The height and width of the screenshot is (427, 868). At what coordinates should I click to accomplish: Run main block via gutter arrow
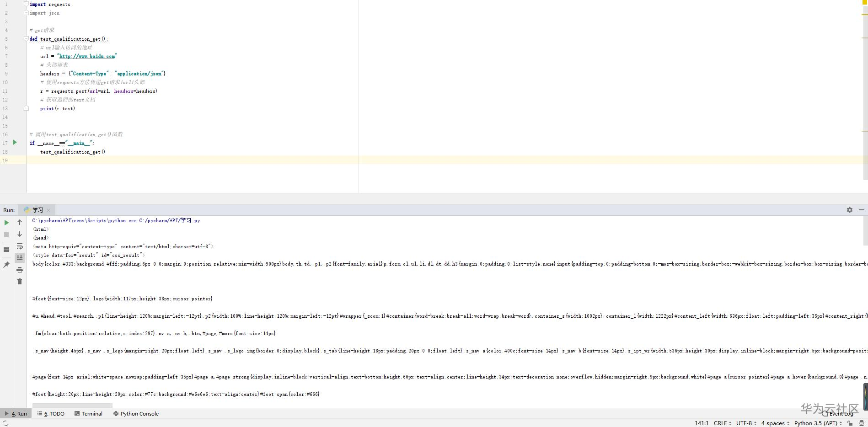(x=15, y=143)
